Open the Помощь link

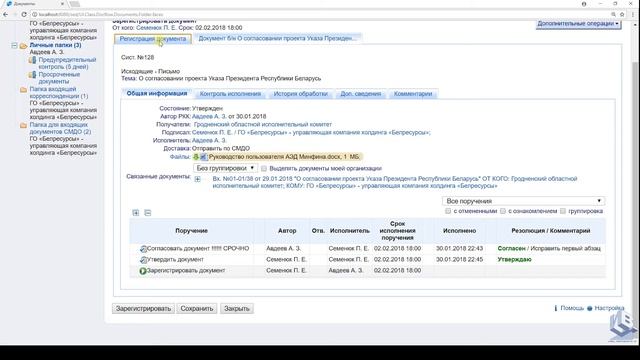[572, 308]
